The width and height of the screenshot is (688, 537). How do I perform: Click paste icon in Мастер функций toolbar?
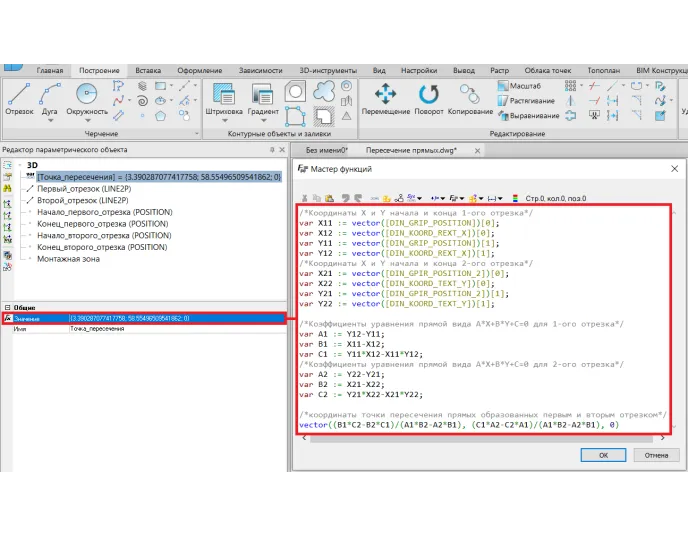tap(329, 198)
